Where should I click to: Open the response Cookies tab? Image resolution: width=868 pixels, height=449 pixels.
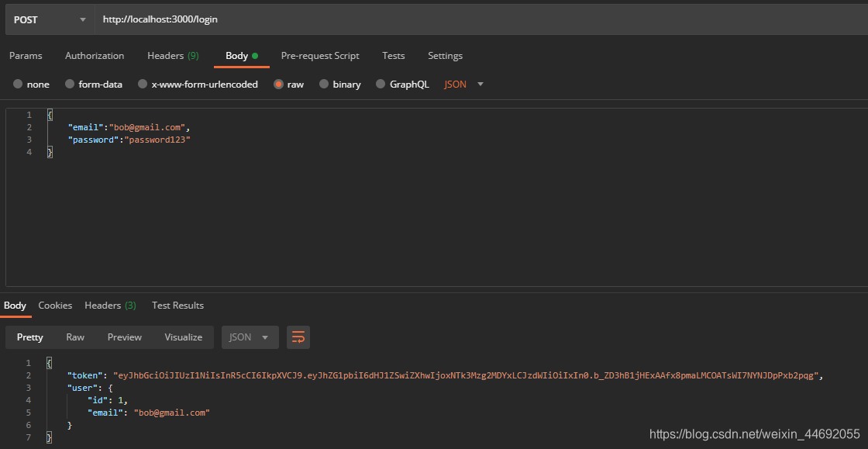coord(55,305)
